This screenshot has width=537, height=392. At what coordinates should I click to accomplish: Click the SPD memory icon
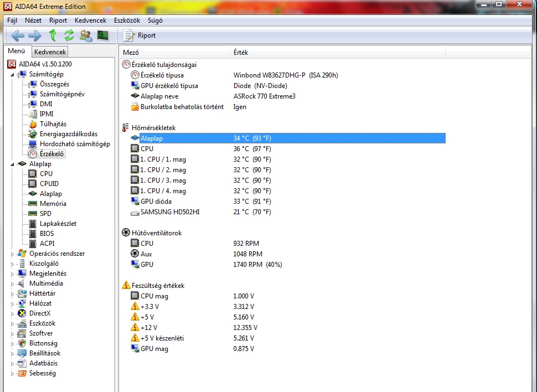coord(33,214)
